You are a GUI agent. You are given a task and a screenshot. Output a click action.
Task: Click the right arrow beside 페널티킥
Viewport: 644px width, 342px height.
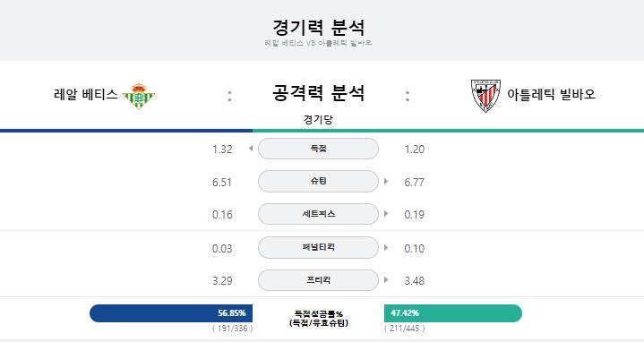click(x=386, y=248)
